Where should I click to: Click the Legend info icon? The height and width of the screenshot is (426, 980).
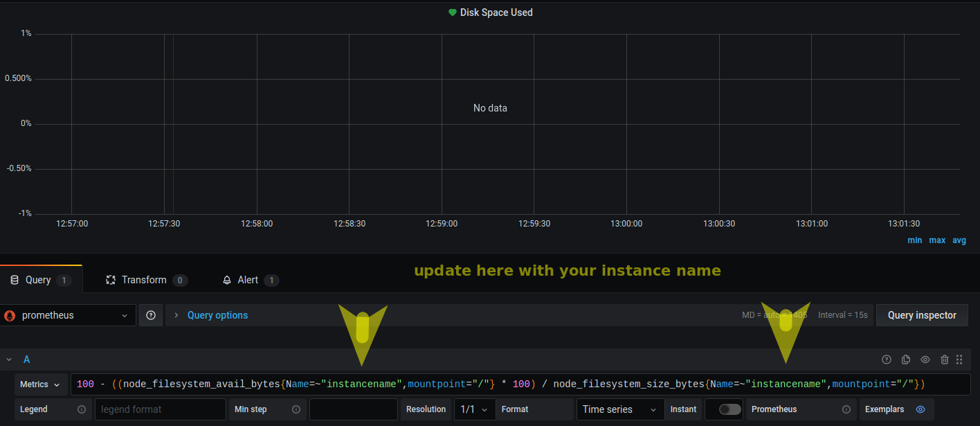(x=82, y=409)
